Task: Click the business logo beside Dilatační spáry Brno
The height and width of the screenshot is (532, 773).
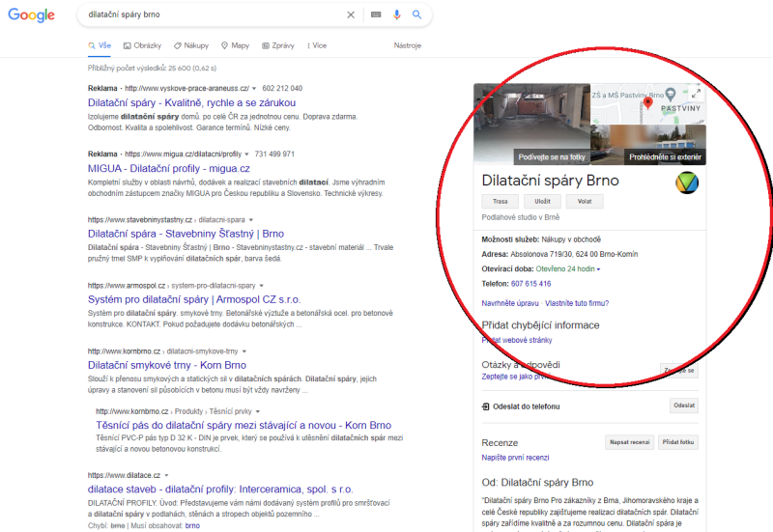Action: click(687, 182)
